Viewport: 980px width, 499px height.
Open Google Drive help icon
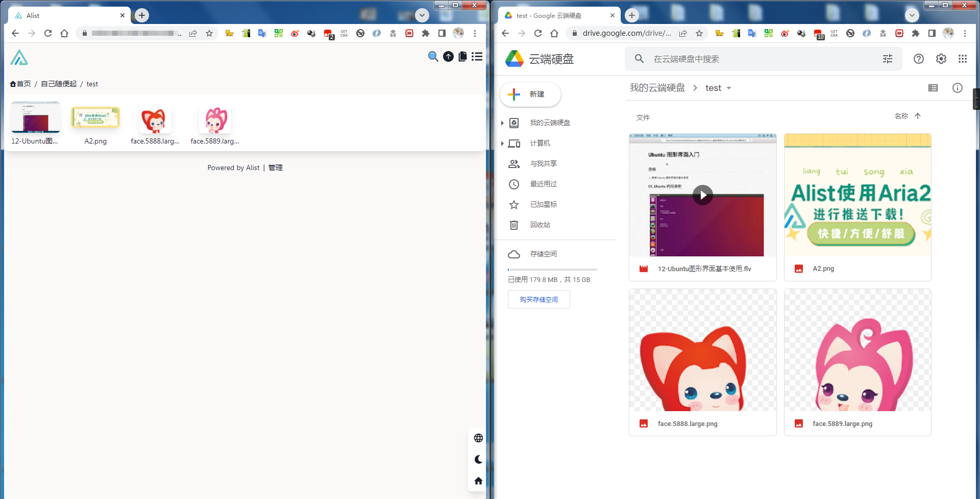coord(918,59)
